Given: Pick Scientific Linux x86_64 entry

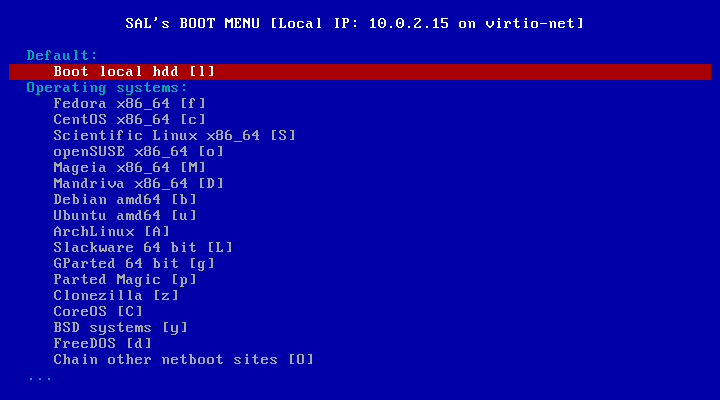Looking at the screenshot, I should 174,135.
